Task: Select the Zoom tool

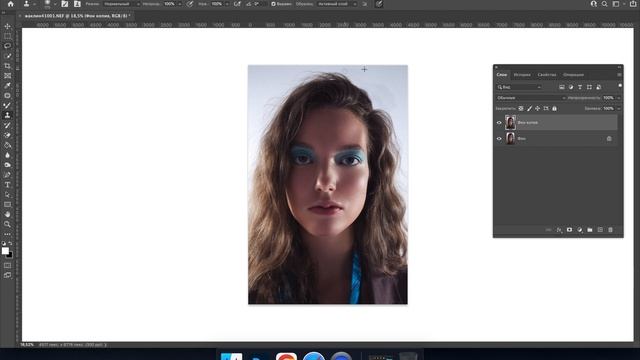Action: coord(7,224)
